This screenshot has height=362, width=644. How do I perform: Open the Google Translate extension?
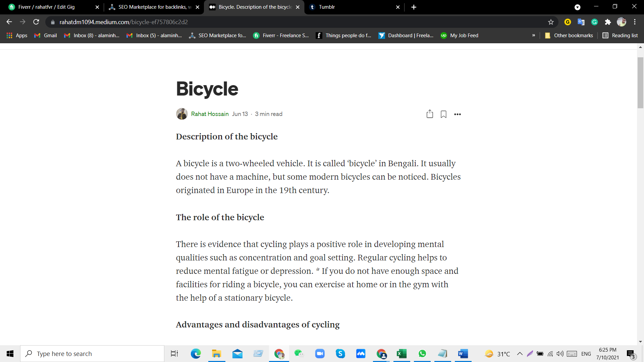point(581,22)
